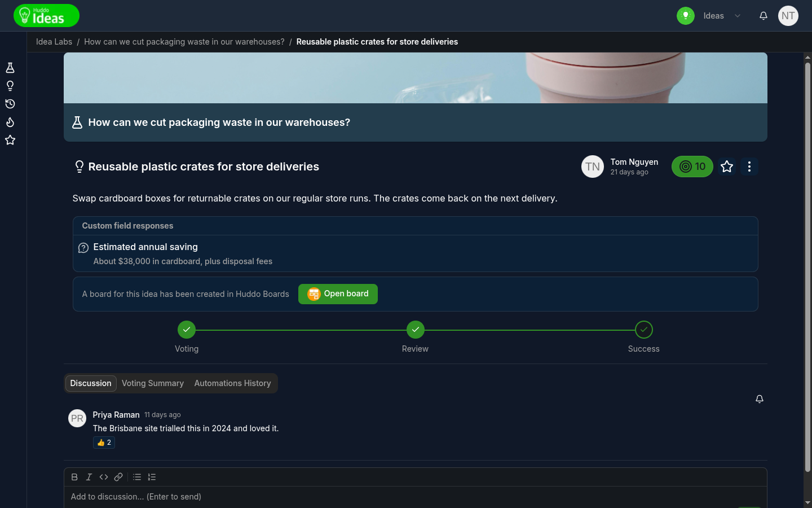
Task: Open the packaging waste question breadcrumb link
Action: (184, 42)
